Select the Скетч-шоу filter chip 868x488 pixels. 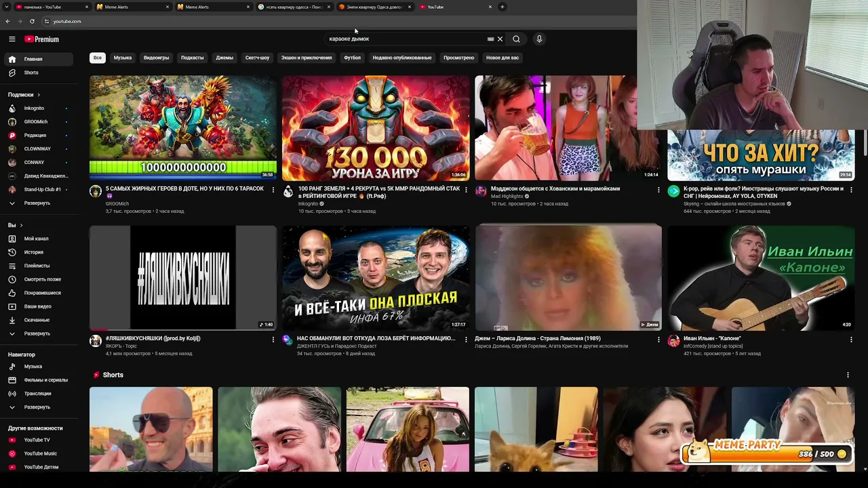[x=257, y=58]
